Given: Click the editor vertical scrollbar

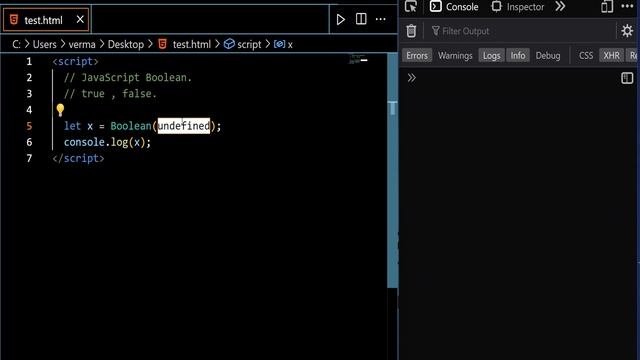Looking at the screenshot, I should (392, 170).
